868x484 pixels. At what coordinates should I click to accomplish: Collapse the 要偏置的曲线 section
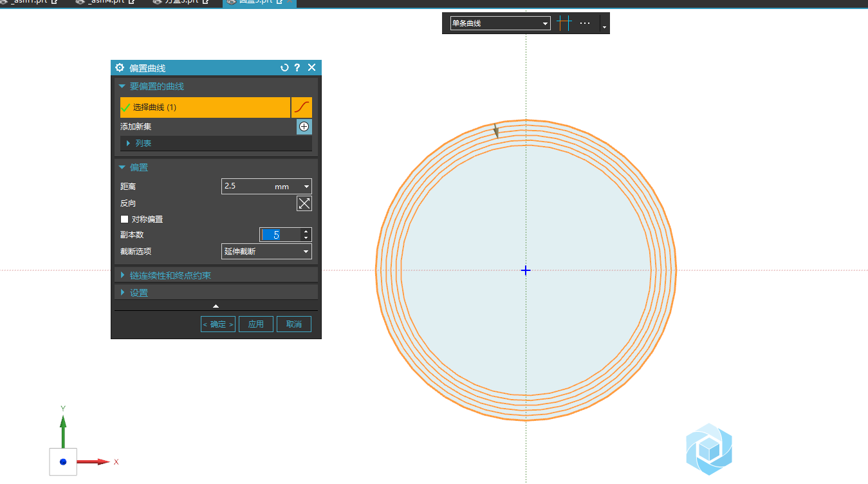coord(122,86)
